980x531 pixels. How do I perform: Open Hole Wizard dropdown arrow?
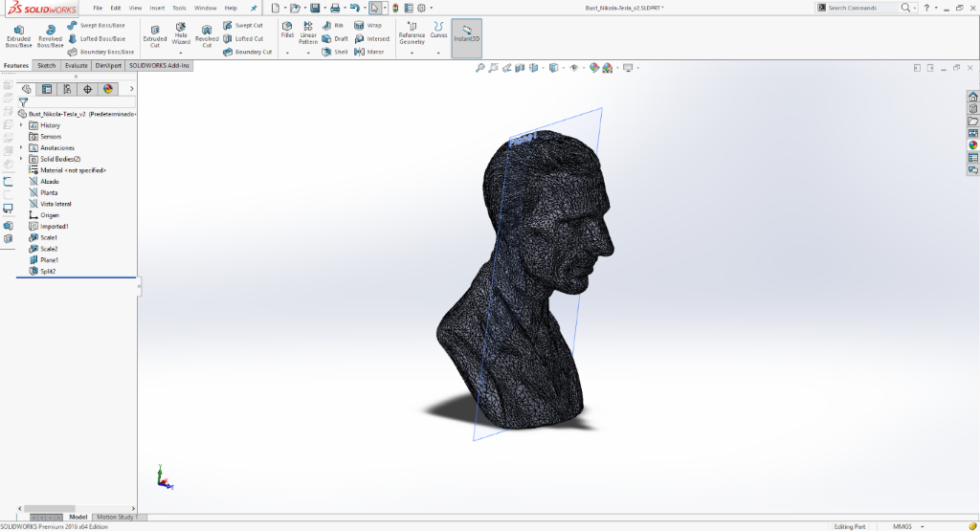181,54
